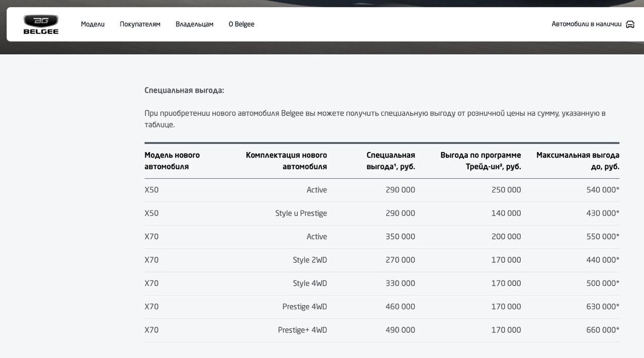This screenshot has width=644, height=358.
Task: Click the 350 000 special benefit value
Action: (400, 237)
